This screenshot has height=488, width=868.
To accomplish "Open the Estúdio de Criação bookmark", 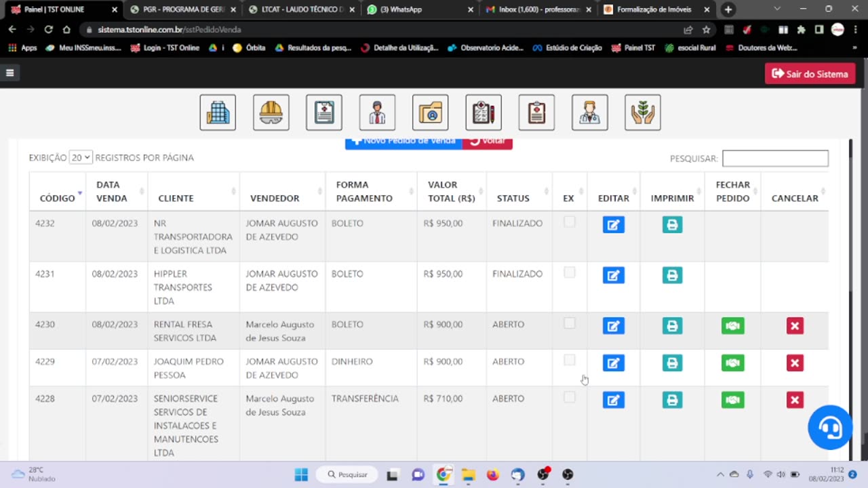I will pyautogui.click(x=567, y=48).
